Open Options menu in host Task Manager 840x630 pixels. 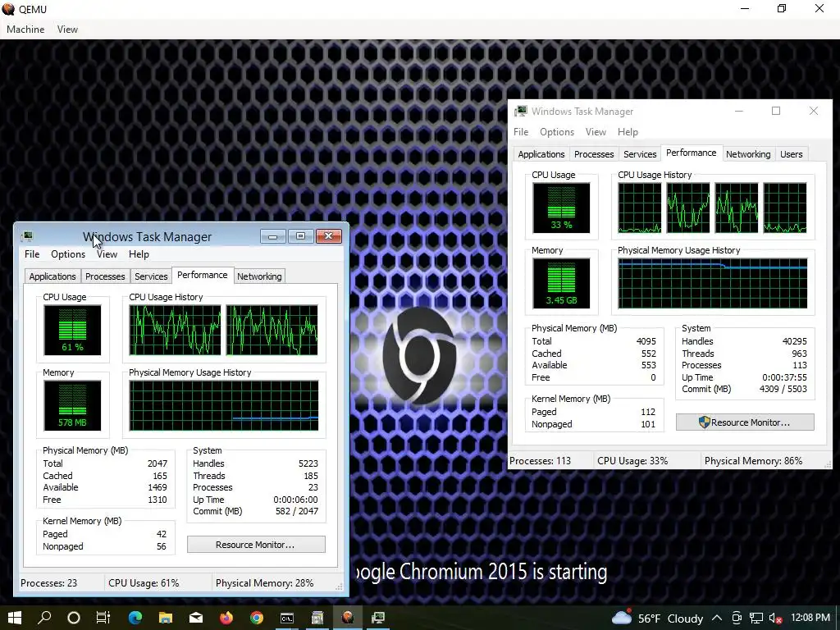(557, 132)
